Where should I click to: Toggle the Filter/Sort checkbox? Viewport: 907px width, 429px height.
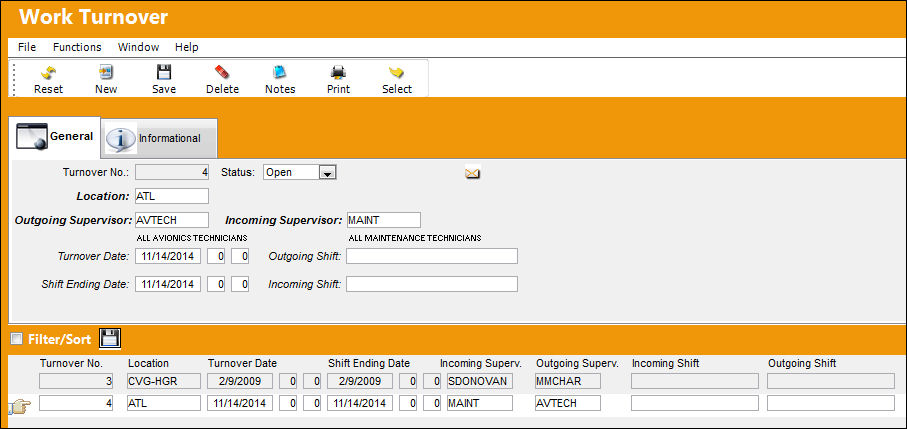click(x=17, y=339)
